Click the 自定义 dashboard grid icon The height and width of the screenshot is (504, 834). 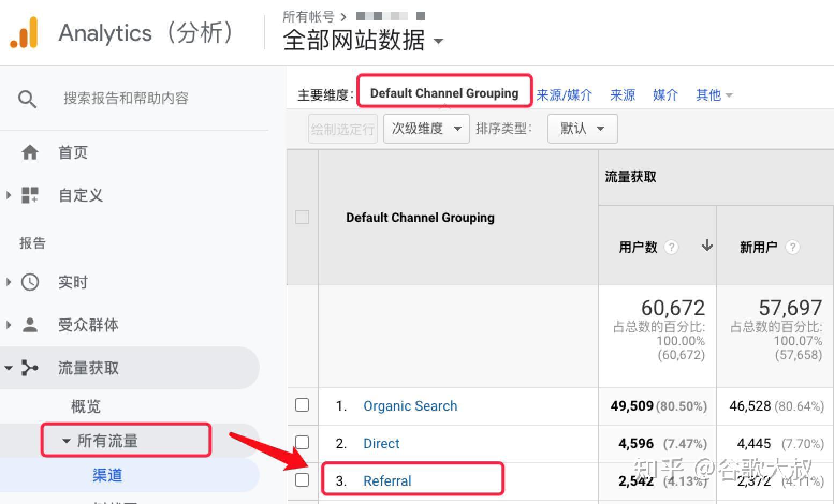click(x=30, y=195)
